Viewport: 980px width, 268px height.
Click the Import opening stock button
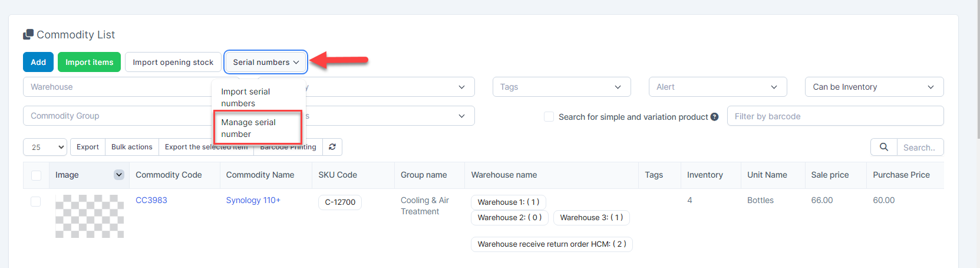pyautogui.click(x=173, y=62)
